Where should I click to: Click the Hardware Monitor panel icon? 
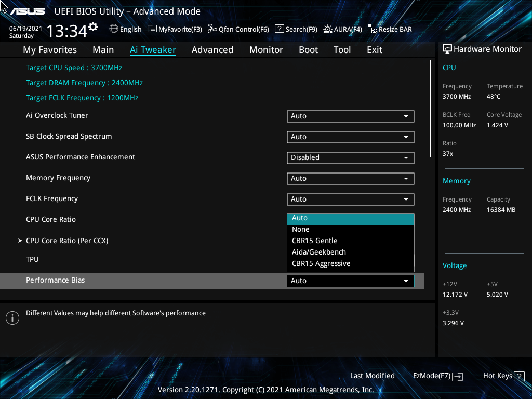point(447,48)
